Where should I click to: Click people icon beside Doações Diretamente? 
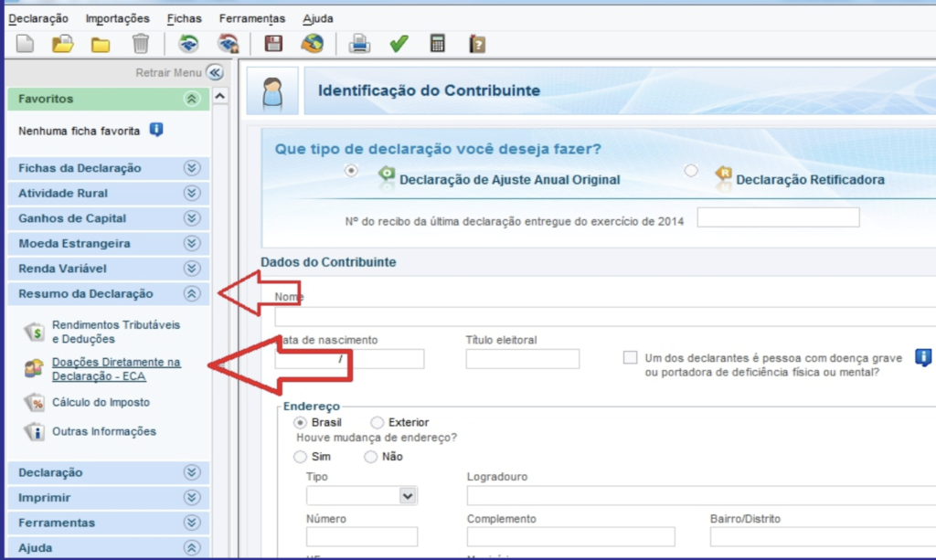34,368
